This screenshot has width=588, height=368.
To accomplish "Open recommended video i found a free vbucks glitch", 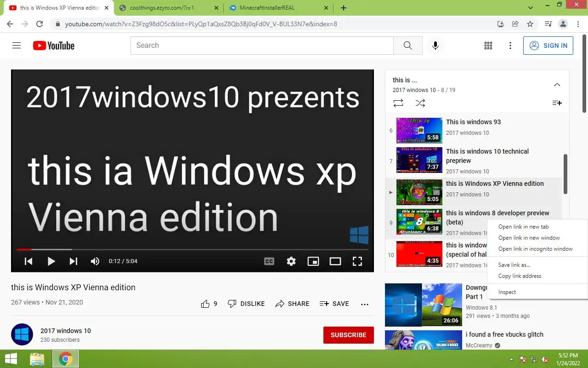I will tap(504, 334).
